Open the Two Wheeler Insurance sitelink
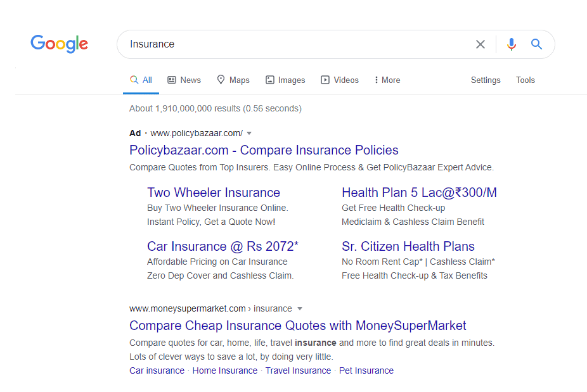587x392 pixels. click(x=214, y=193)
